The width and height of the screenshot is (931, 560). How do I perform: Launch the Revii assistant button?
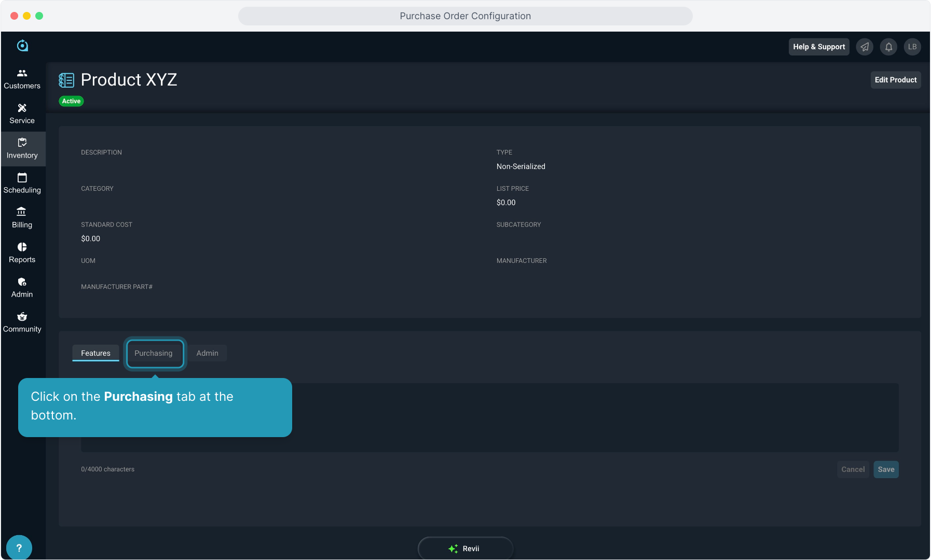coord(465,548)
